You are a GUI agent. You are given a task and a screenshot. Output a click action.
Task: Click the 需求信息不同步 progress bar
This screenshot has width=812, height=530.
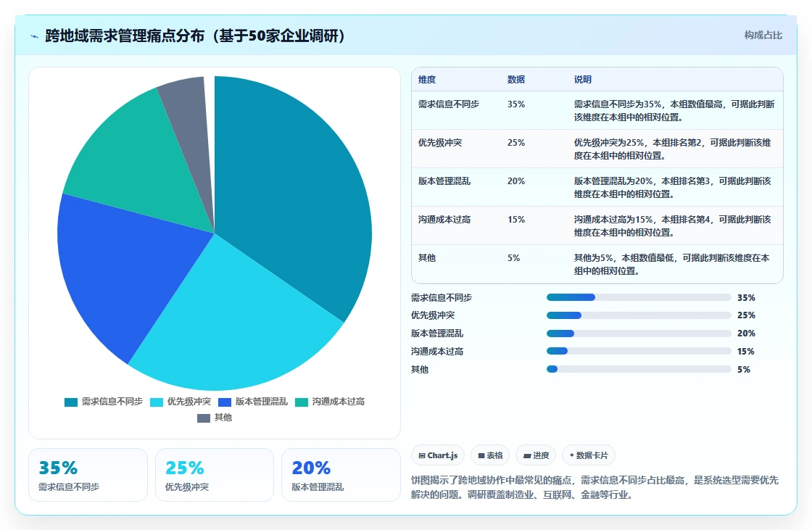[639, 297]
